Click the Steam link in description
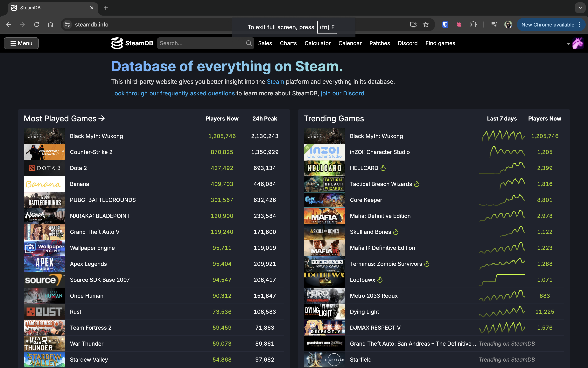Image resolution: width=588 pixels, height=368 pixels. point(275,82)
